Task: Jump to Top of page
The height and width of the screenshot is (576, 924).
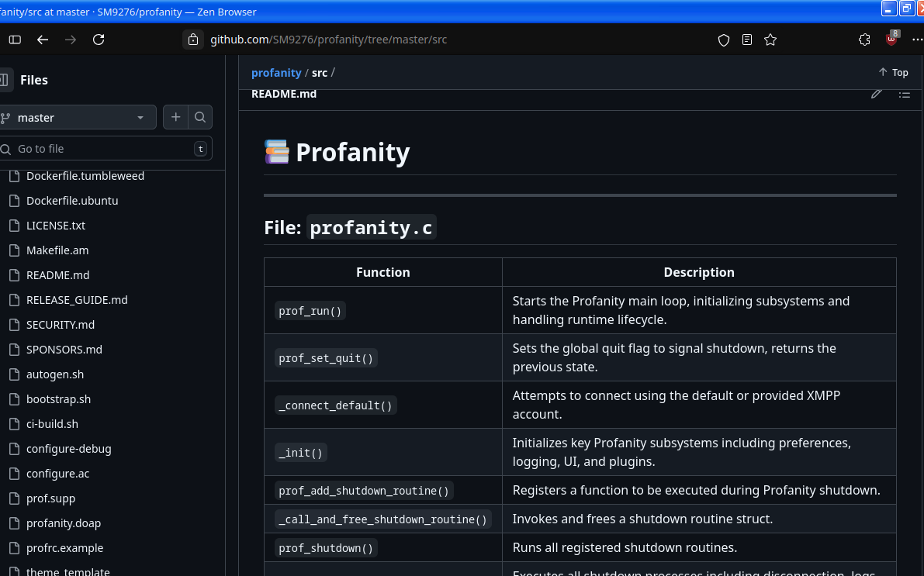Action: pos(894,72)
